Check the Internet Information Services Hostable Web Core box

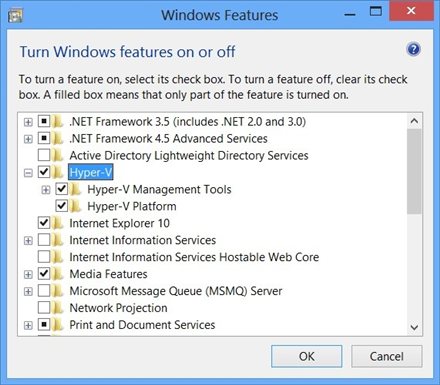[44, 257]
